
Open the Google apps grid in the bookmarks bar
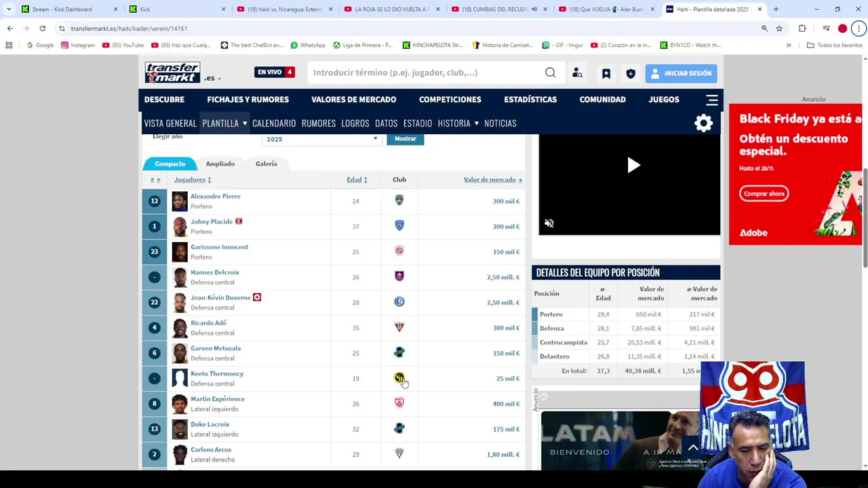(9, 45)
